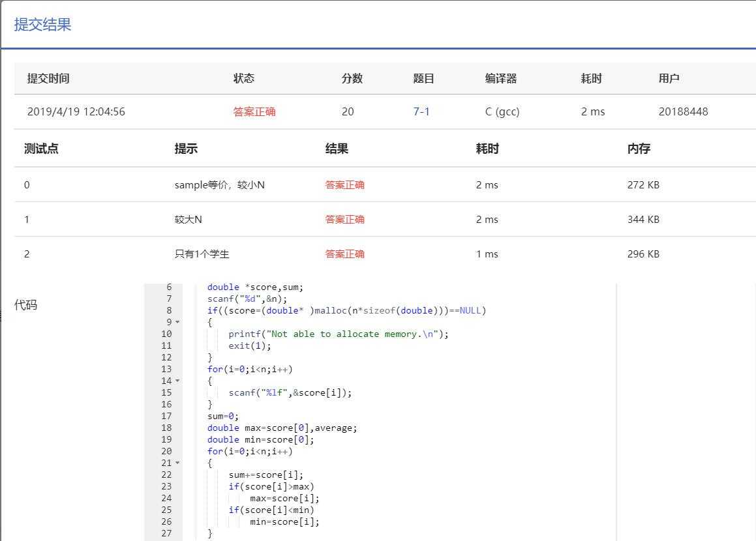Click hint text 较大N
Image resolution: width=756 pixels, height=541 pixels.
pos(188,220)
